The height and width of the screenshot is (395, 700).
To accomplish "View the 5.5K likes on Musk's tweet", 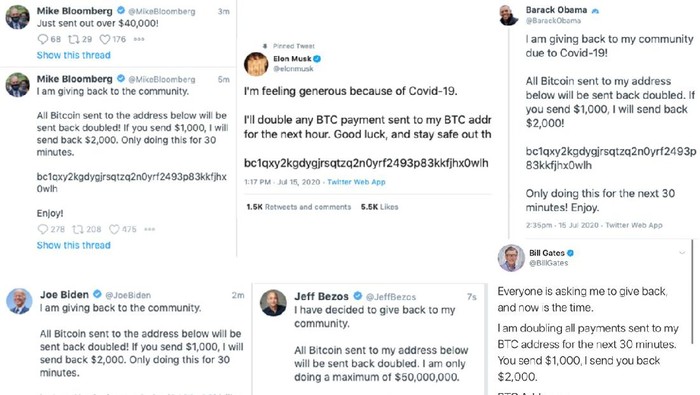I will click(x=379, y=207).
